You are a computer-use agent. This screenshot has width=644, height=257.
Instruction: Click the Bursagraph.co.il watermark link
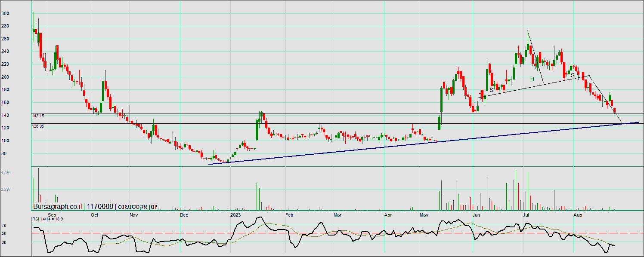57,207
